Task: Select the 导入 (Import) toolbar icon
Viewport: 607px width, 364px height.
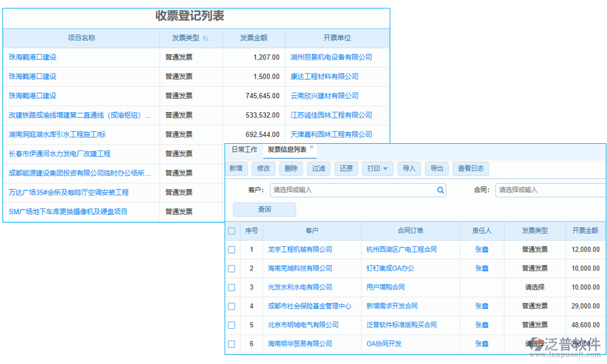Action: tap(409, 169)
